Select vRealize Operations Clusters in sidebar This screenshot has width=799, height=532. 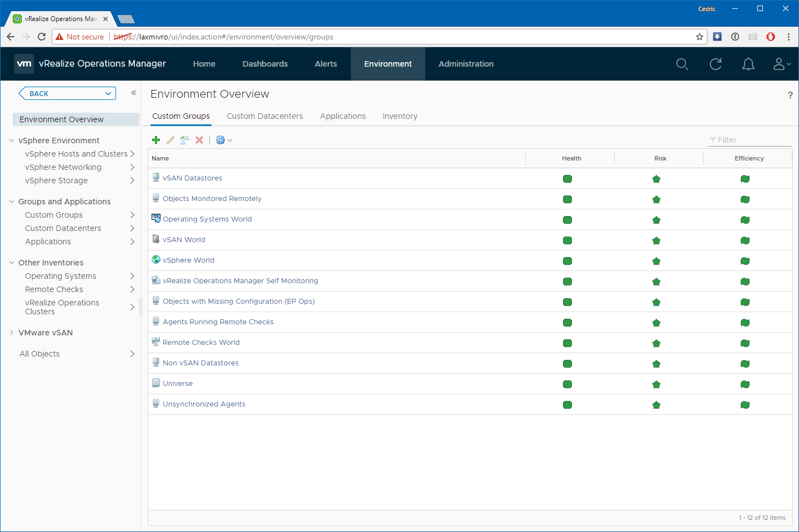click(62, 307)
